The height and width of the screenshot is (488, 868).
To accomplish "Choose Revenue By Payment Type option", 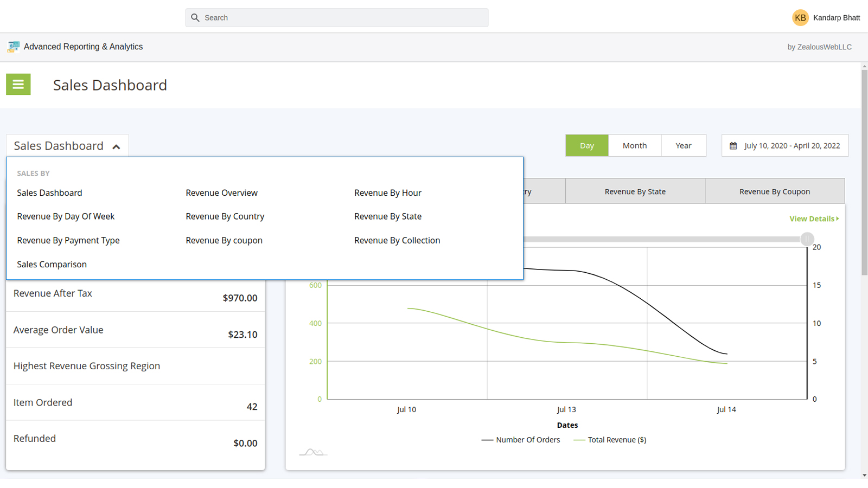I will point(68,240).
